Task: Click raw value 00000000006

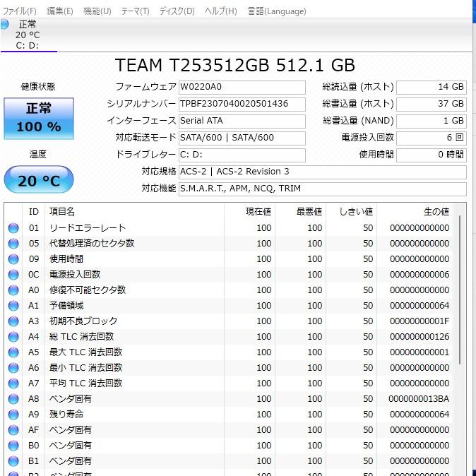Action: [x=420, y=275]
